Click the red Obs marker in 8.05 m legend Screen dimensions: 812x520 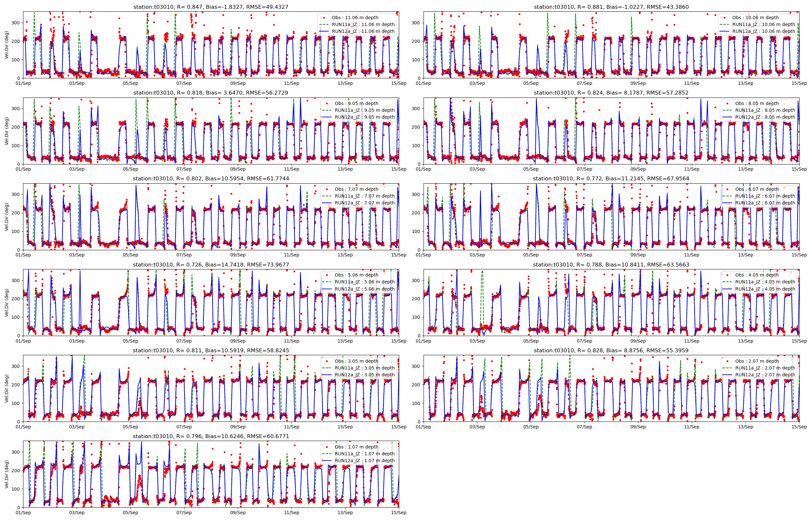coord(727,103)
